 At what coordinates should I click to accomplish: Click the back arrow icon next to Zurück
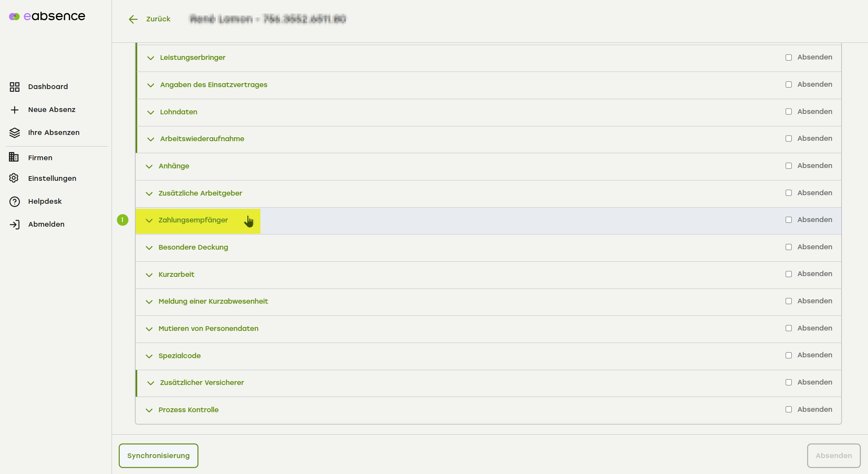pos(133,19)
